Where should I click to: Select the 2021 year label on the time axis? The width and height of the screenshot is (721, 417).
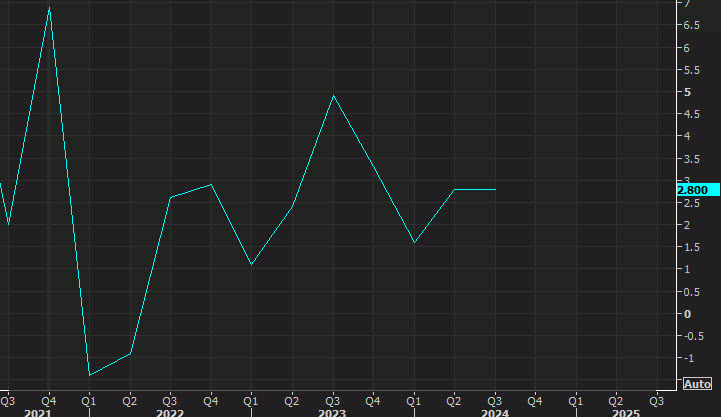(37, 412)
